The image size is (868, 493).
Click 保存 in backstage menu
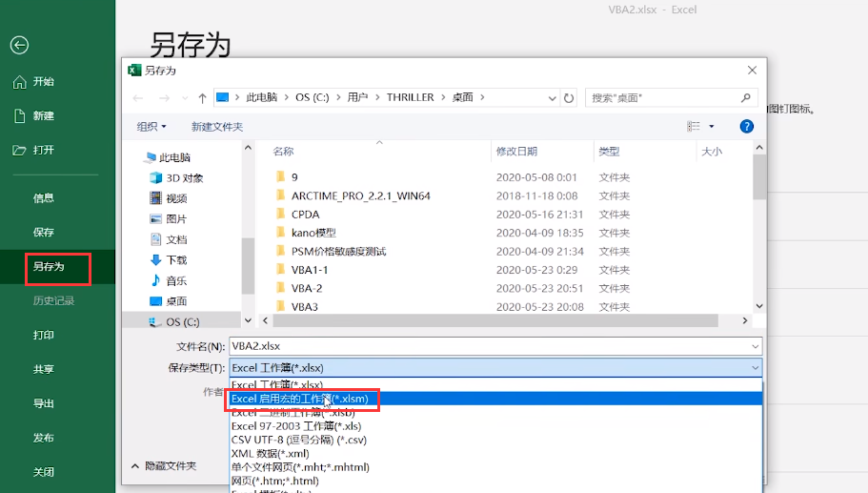coord(43,232)
